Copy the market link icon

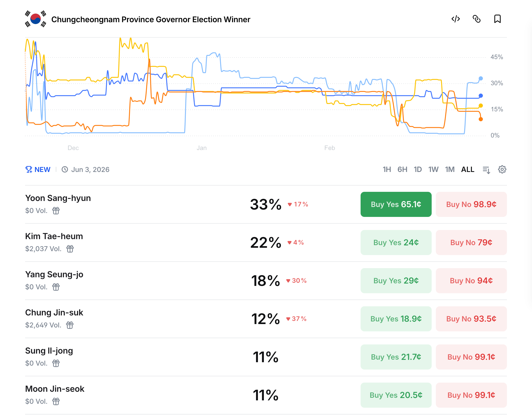click(x=477, y=19)
